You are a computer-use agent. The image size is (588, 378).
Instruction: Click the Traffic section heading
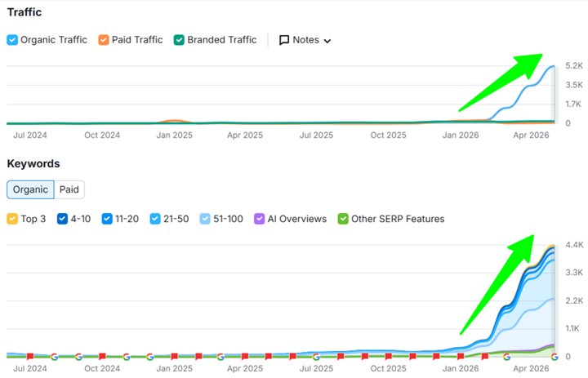pos(24,12)
